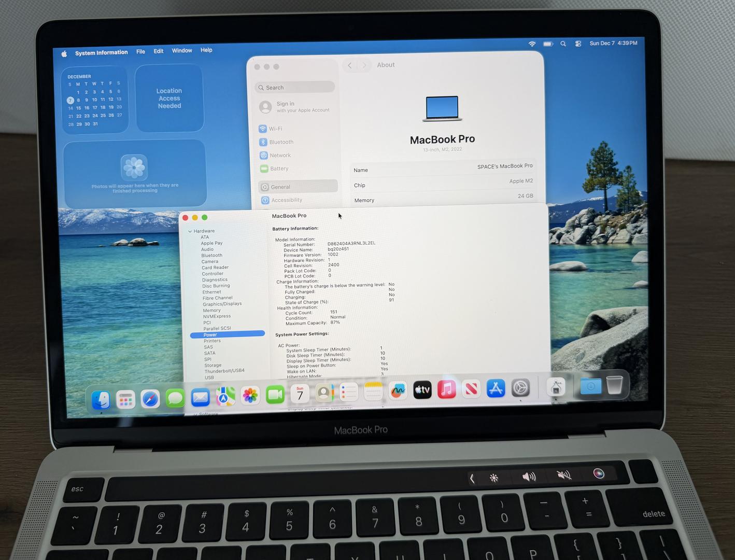
Task: Go back in System Settings
Action: click(x=350, y=65)
